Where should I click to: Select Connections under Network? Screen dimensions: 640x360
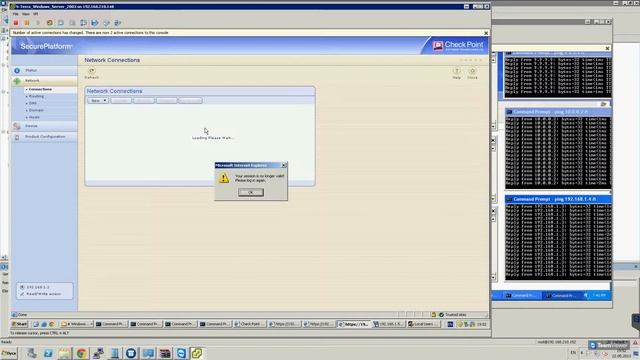[x=40, y=89]
